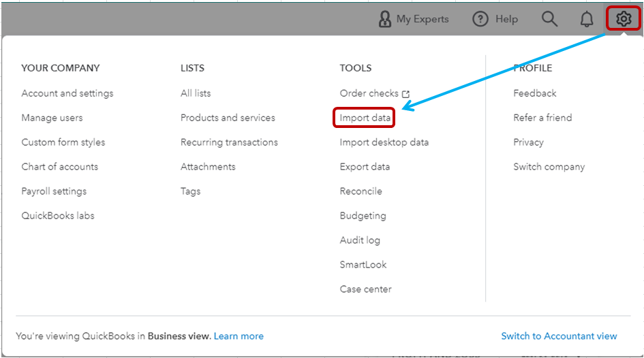
Task: Select Products and services
Action: (x=228, y=118)
